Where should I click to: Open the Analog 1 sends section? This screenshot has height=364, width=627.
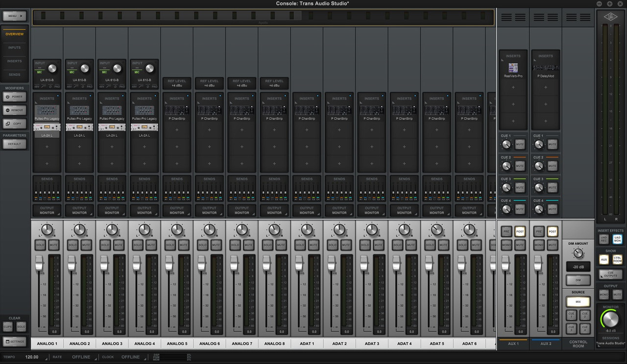point(47,189)
